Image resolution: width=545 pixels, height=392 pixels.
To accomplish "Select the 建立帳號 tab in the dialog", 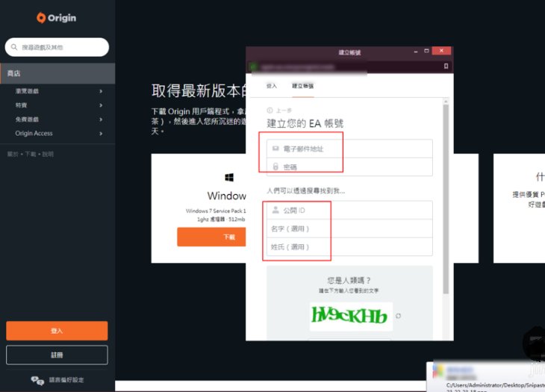I will (x=303, y=86).
